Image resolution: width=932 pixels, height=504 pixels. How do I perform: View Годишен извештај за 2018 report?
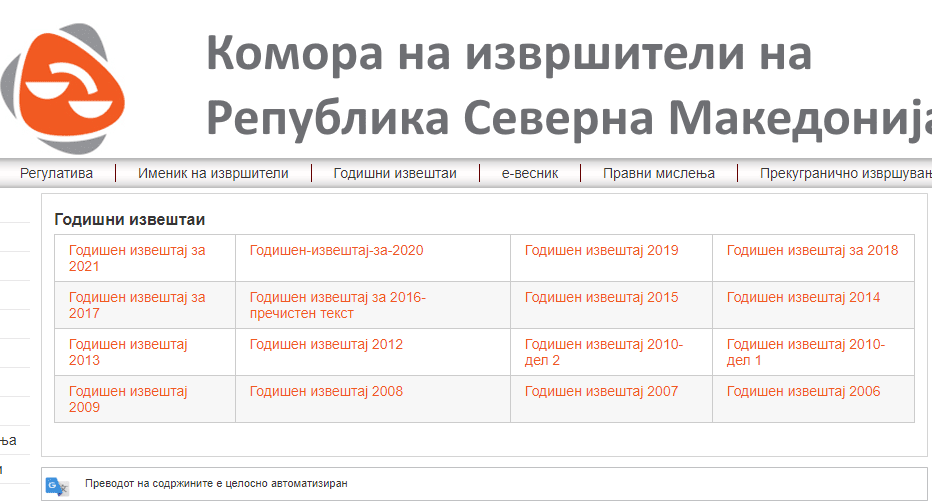pyautogui.click(x=812, y=250)
